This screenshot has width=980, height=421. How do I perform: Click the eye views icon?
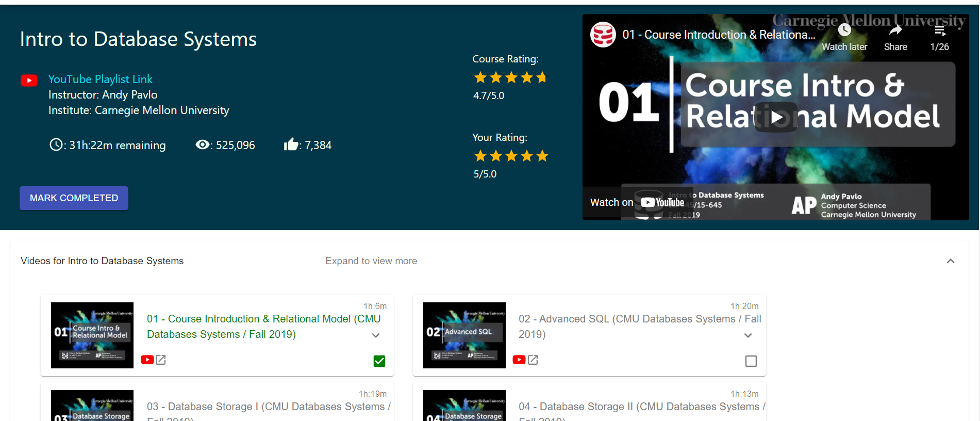203,145
